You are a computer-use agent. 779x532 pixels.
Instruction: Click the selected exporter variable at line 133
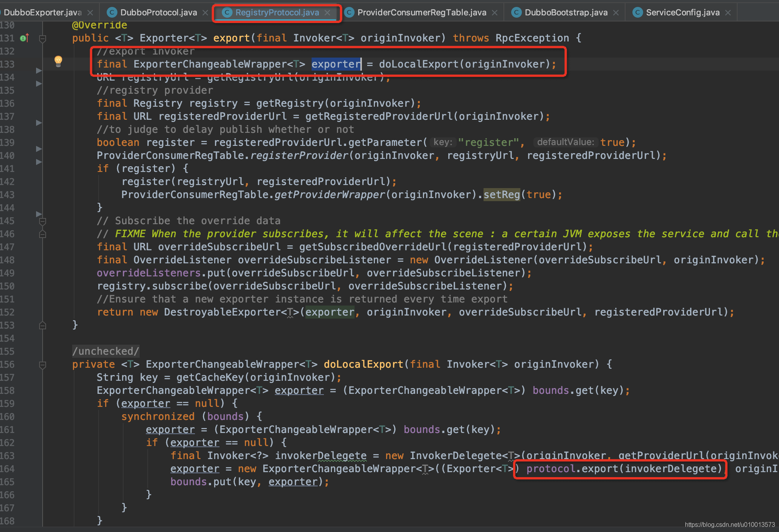coord(336,64)
